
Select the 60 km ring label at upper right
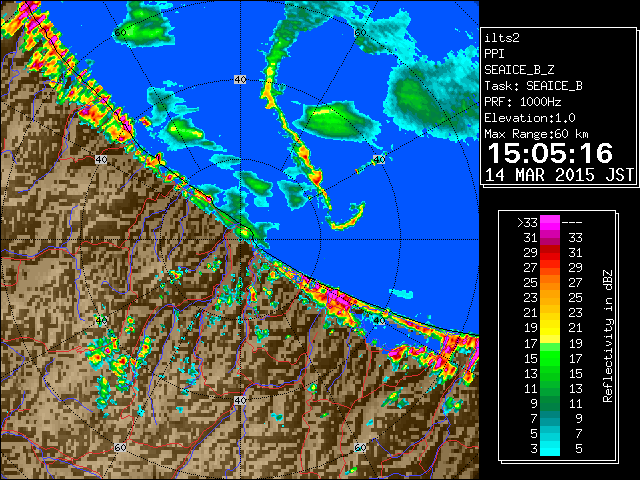[x=360, y=33]
